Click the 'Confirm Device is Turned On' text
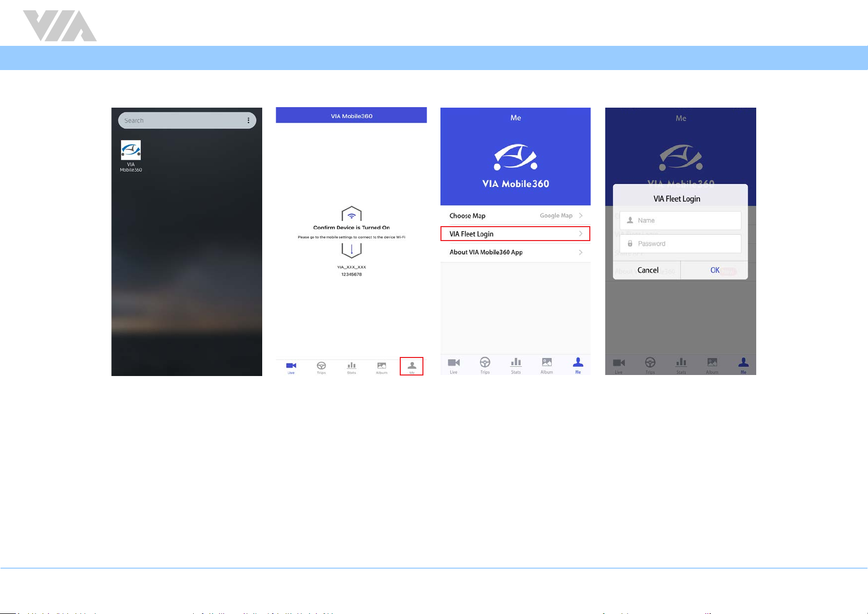The height and width of the screenshot is (614, 868). coord(351,227)
